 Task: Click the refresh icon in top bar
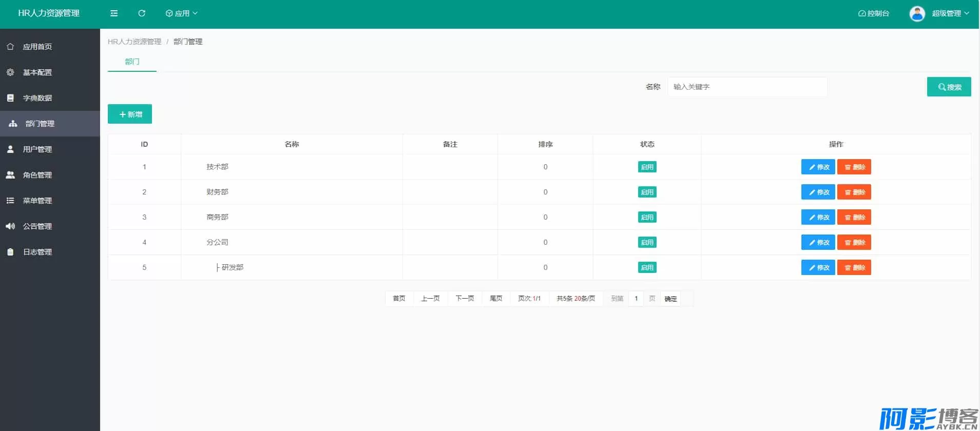point(142,13)
